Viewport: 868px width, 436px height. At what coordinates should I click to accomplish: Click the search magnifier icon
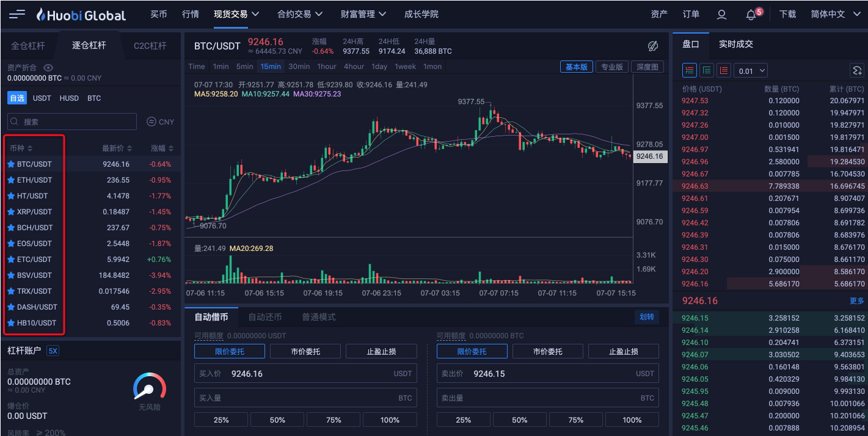pos(15,122)
